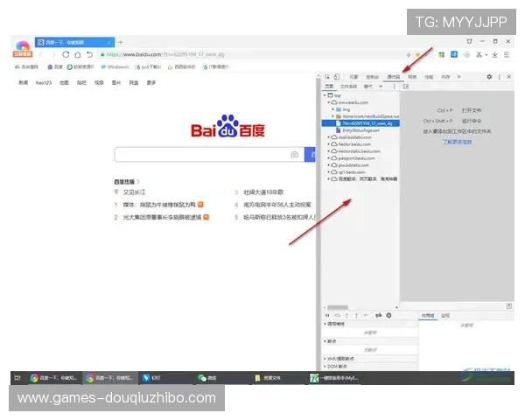This screenshot has height=420, width=525.
Task: Show more DevTools tabs via the chevron
Action: pos(459,77)
